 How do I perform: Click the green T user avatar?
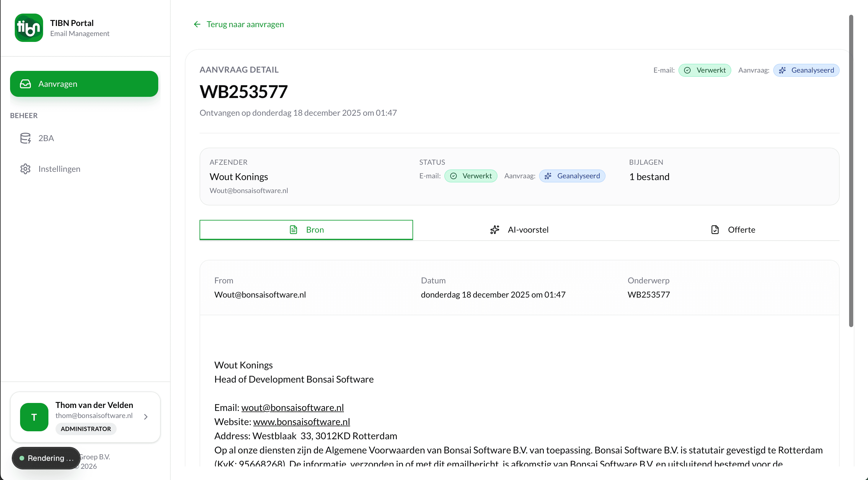(x=34, y=417)
